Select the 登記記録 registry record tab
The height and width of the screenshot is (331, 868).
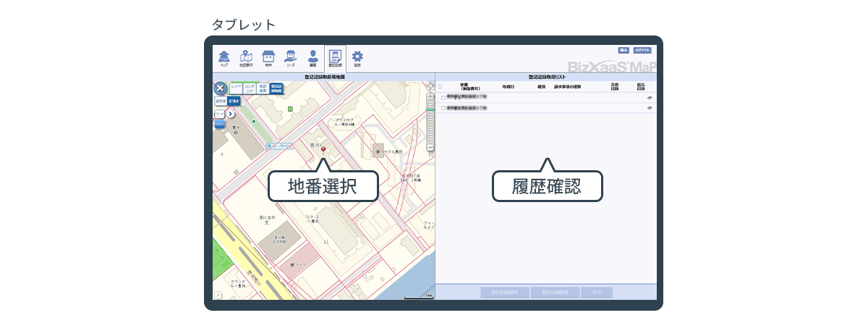(x=335, y=58)
